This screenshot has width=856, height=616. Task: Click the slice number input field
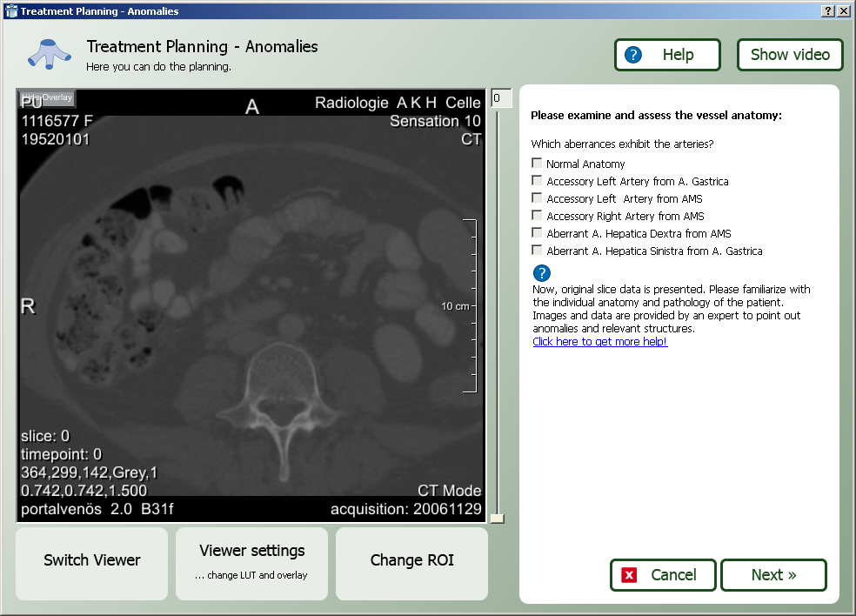(x=498, y=98)
